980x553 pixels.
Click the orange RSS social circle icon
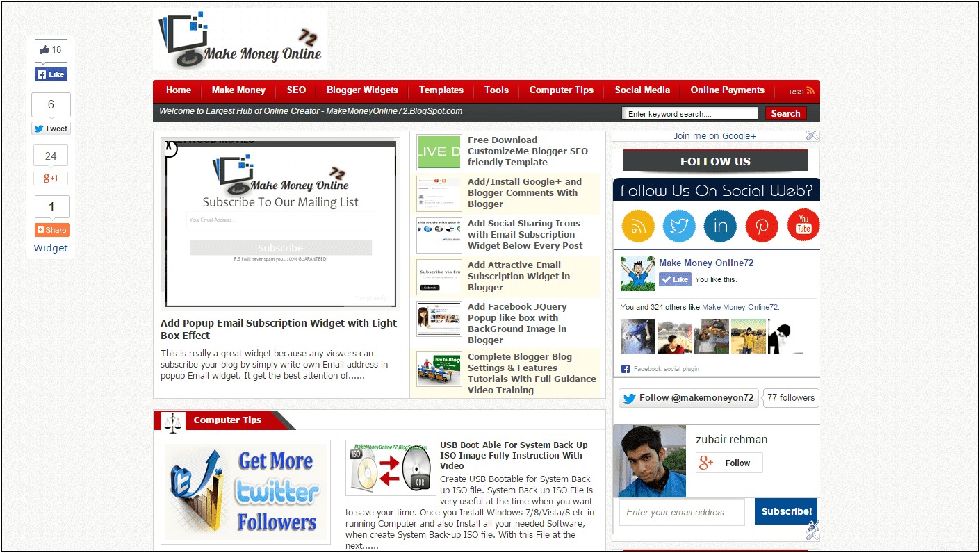click(637, 226)
